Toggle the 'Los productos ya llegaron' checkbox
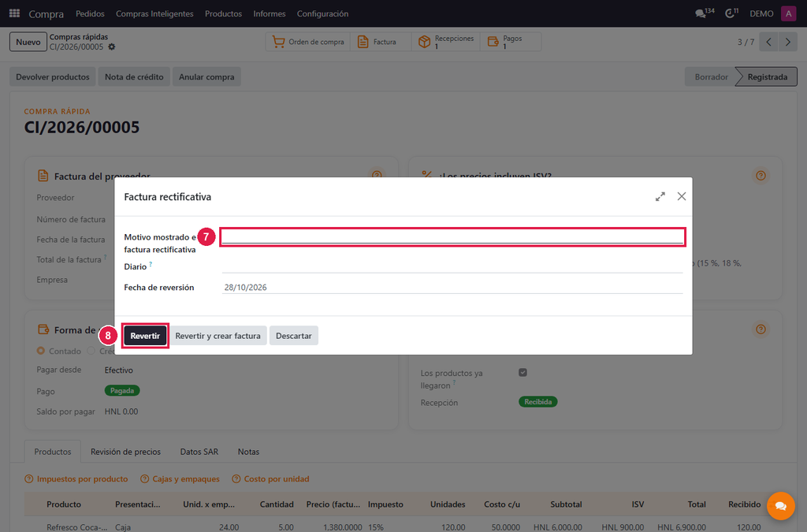The image size is (807, 532). click(x=523, y=373)
